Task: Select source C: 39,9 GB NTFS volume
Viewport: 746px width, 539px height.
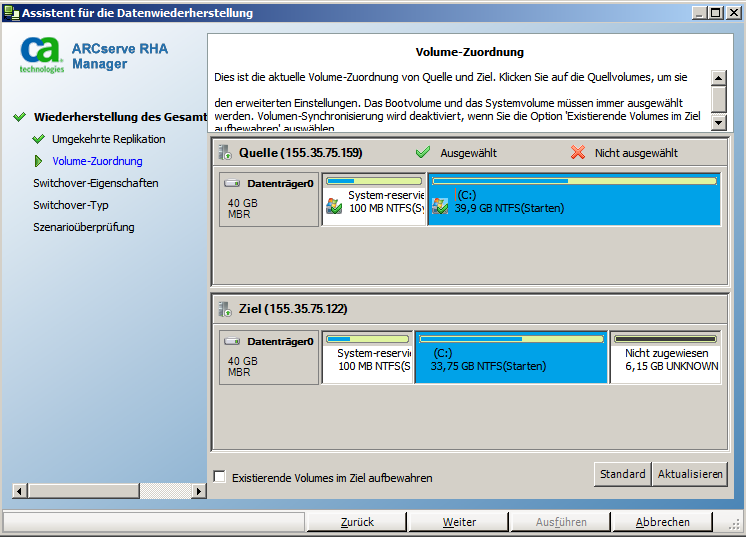Action: point(575,199)
